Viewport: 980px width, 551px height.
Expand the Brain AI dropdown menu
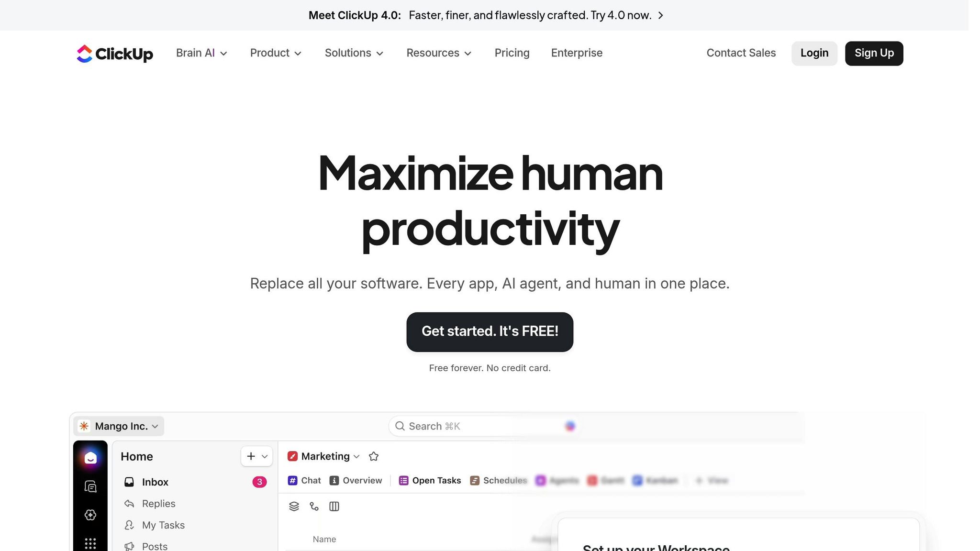[x=201, y=53]
